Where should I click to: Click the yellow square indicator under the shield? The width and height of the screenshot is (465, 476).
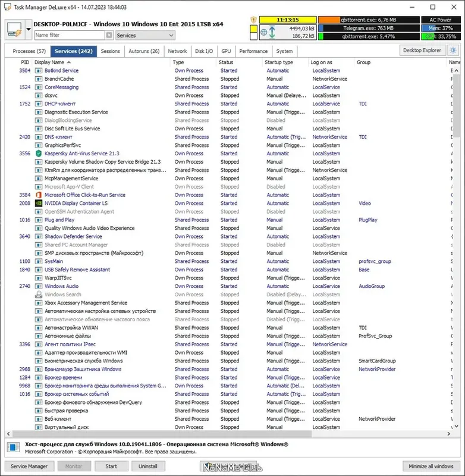(x=253, y=29)
